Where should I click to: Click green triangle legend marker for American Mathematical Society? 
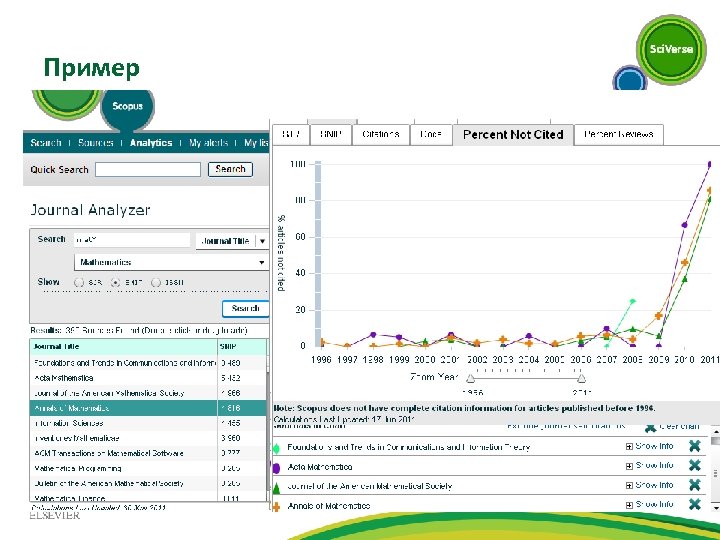pyautogui.click(x=276, y=488)
